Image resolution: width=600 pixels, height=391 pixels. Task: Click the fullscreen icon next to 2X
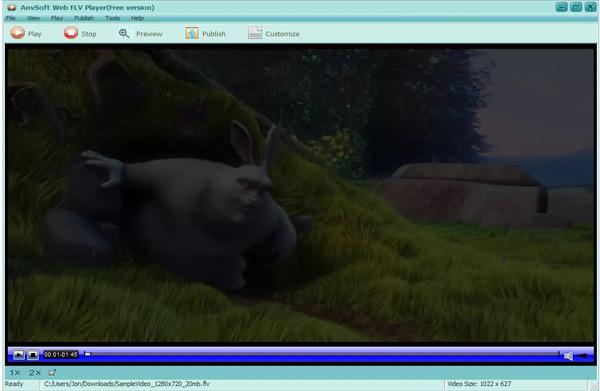pyautogui.click(x=52, y=373)
